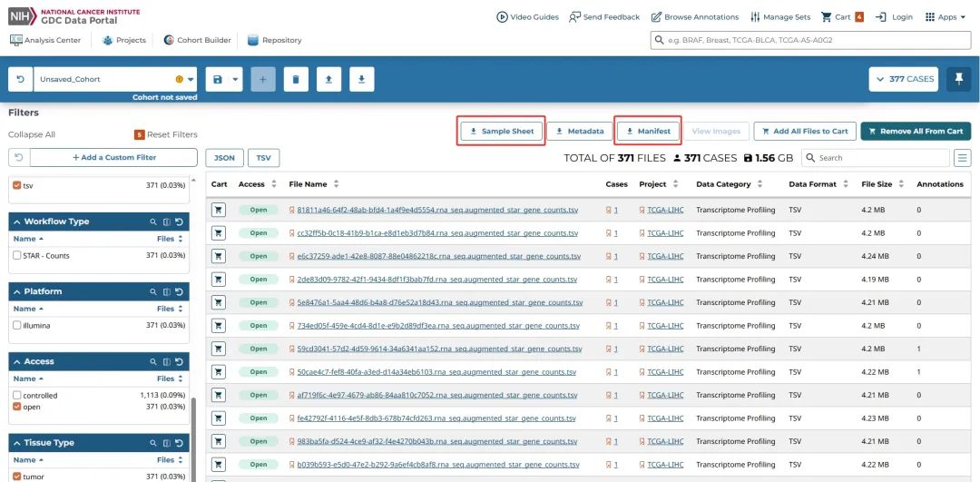Reset the Platform filter selection
This screenshot has height=482, width=980.
179,291
